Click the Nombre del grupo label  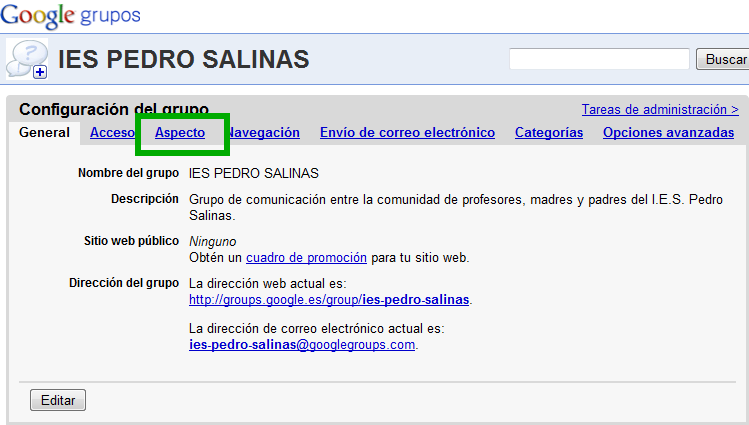pos(128,173)
